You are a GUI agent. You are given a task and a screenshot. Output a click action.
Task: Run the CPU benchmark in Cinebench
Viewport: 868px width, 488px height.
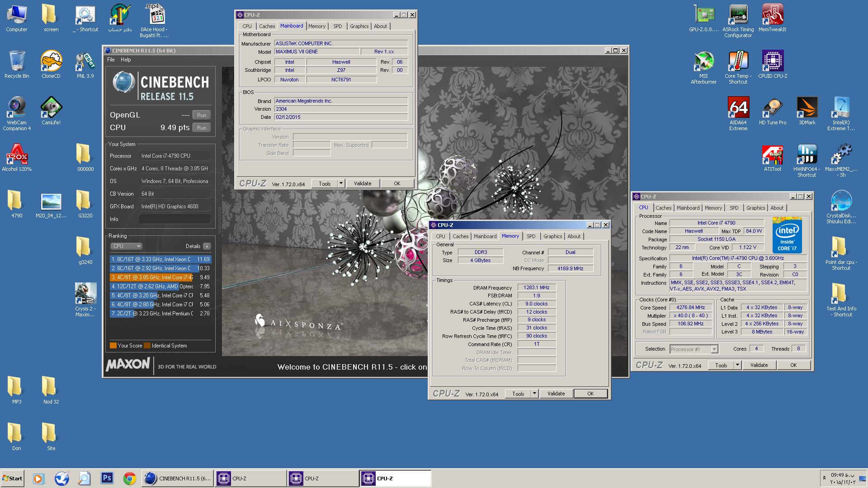[202, 127]
